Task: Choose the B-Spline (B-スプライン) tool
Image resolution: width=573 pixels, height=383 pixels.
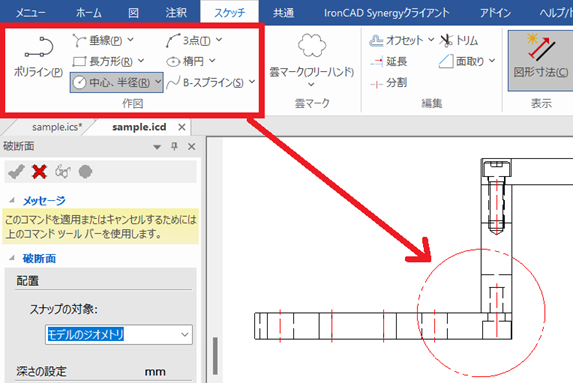Action: (205, 83)
